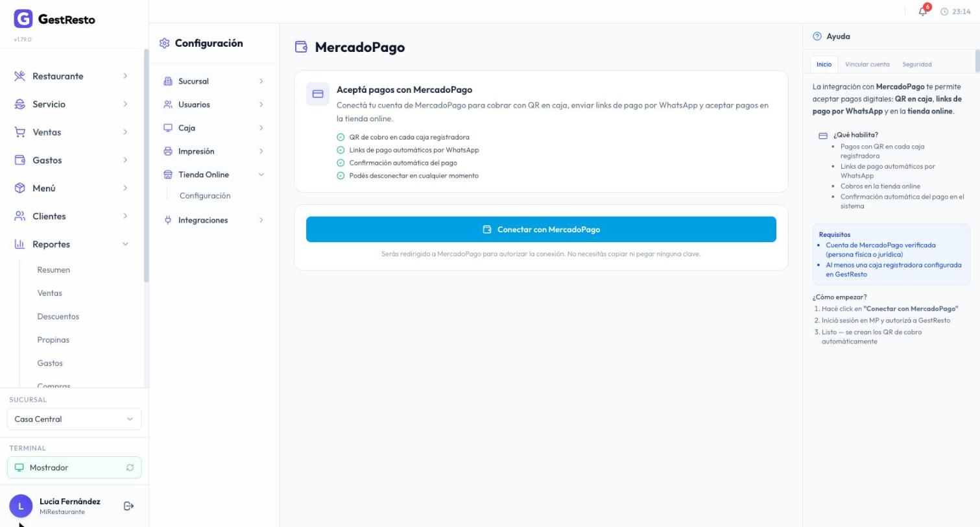Expand the Servicio menu chevron

click(125, 104)
